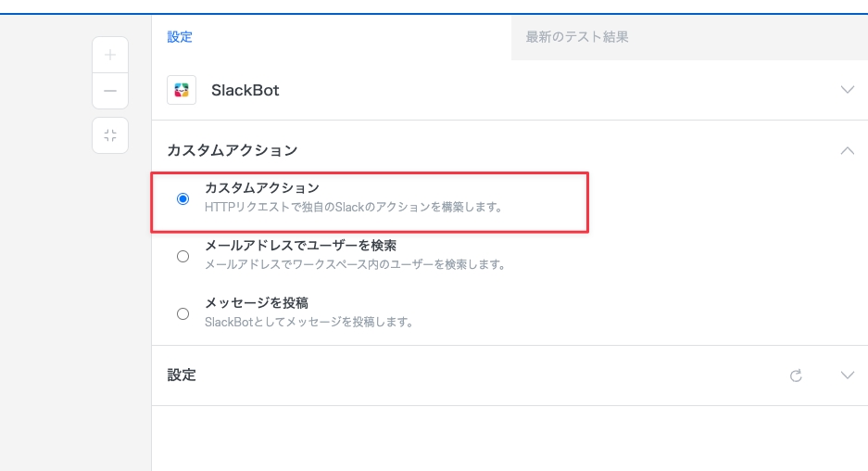Expand the SlackBot section chevron
868x471 pixels.
coord(847,90)
